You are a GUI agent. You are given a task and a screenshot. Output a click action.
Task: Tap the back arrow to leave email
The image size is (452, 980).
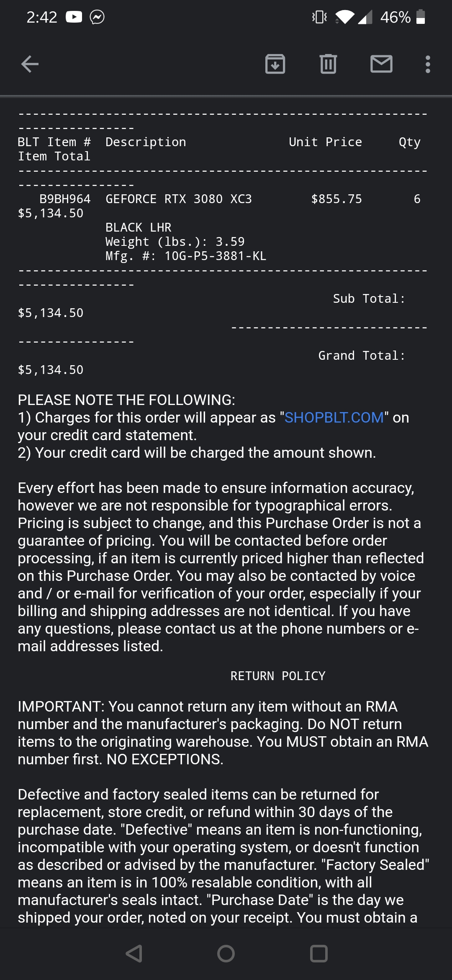pyautogui.click(x=30, y=64)
